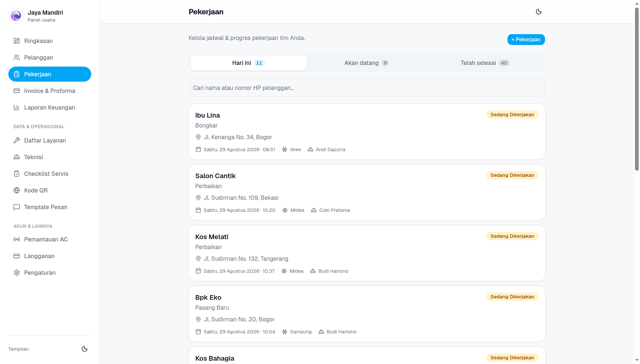Click the Pemantauan AC broadcast icon
Screen dimensions: 640x364
tap(17, 239)
